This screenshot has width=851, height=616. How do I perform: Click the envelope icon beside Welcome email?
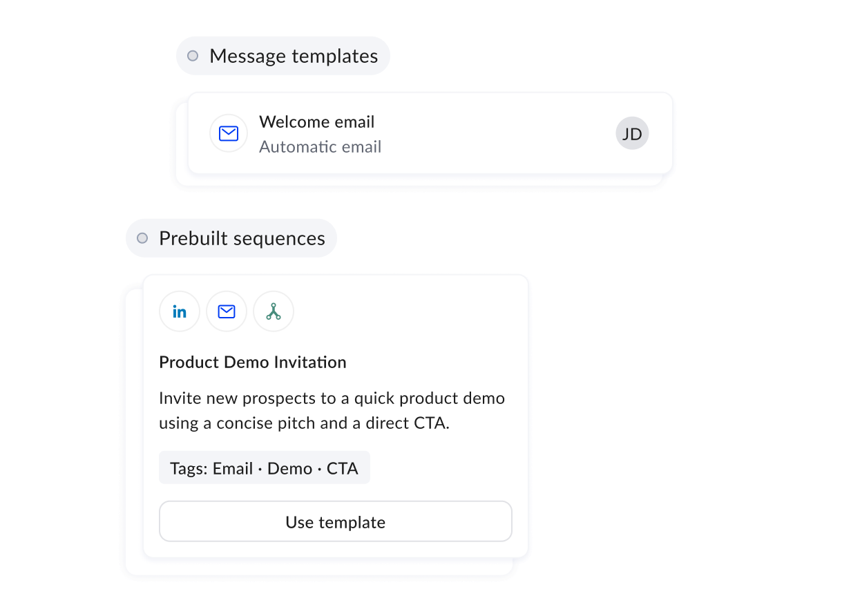point(228,133)
